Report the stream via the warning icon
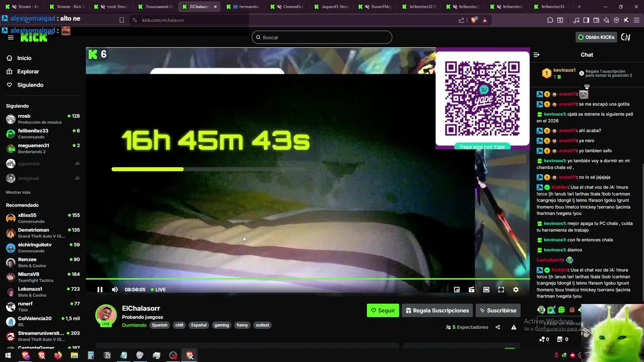 pyautogui.click(x=514, y=327)
